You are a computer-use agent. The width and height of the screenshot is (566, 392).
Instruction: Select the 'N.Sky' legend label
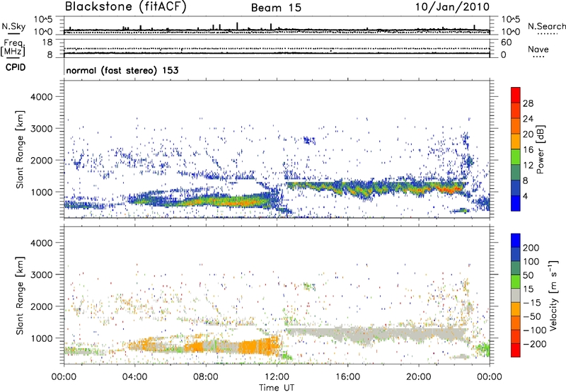pyautogui.click(x=13, y=26)
